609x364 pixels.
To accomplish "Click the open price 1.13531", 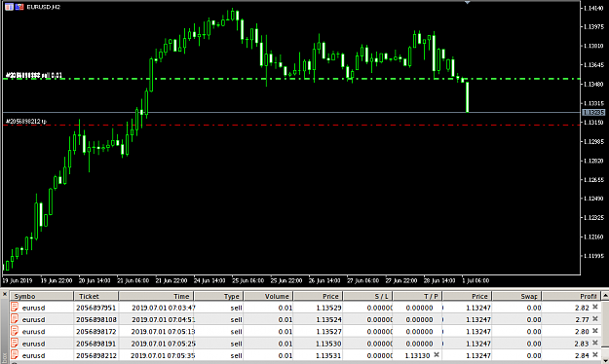I will tap(328, 355).
